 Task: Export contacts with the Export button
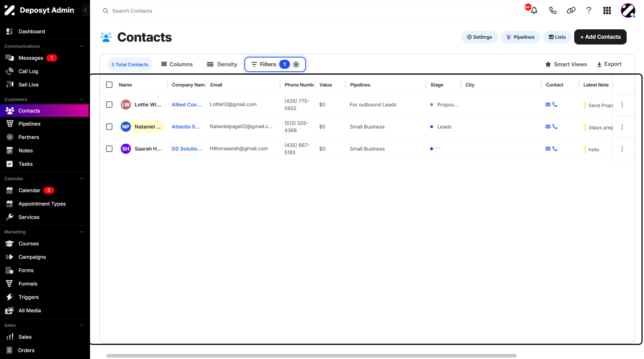609,64
